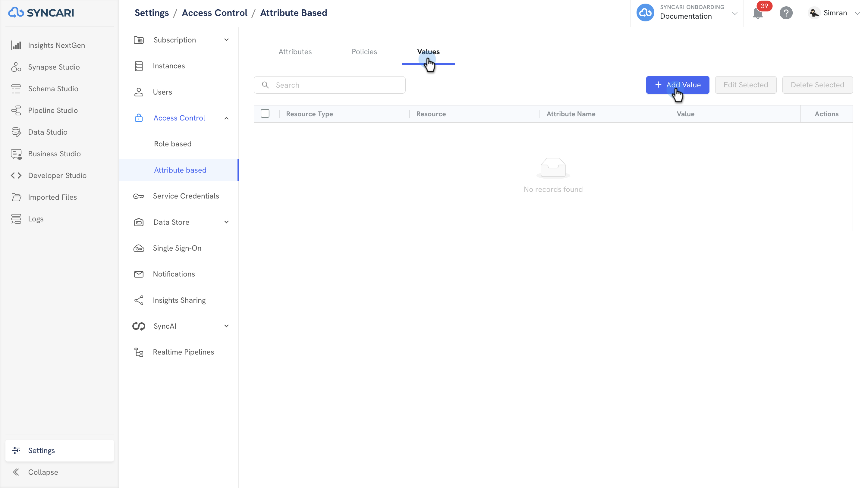868x488 pixels.
Task: Open Role based access control
Action: pyautogui.click(x=172, y=144)
